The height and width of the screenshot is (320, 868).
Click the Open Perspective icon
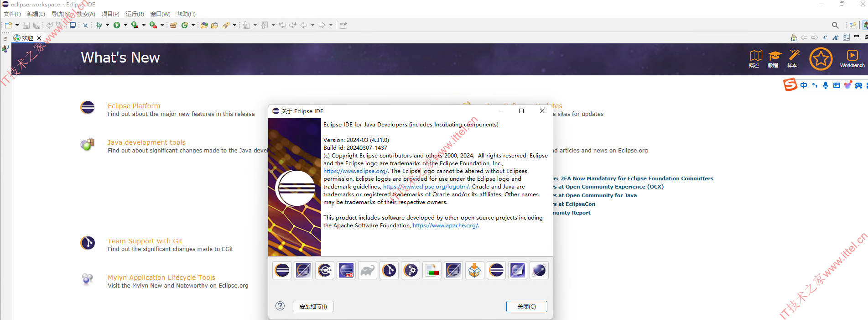852,25
